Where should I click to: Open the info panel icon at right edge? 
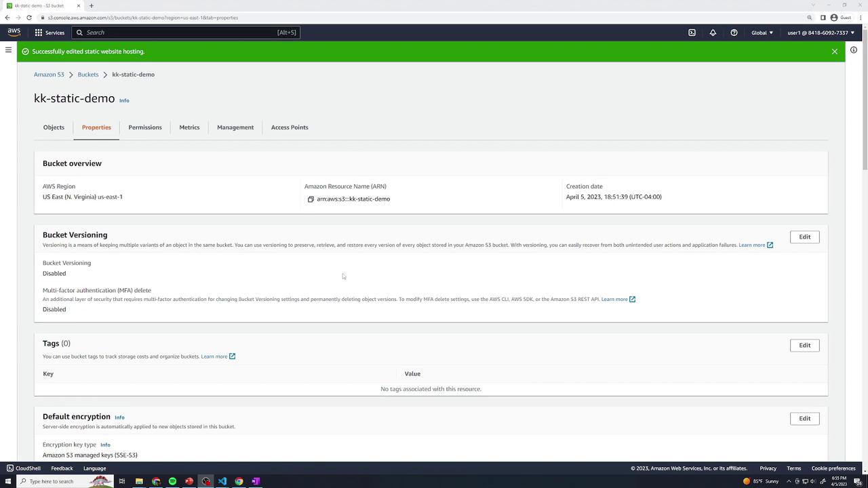pos(854,49)
